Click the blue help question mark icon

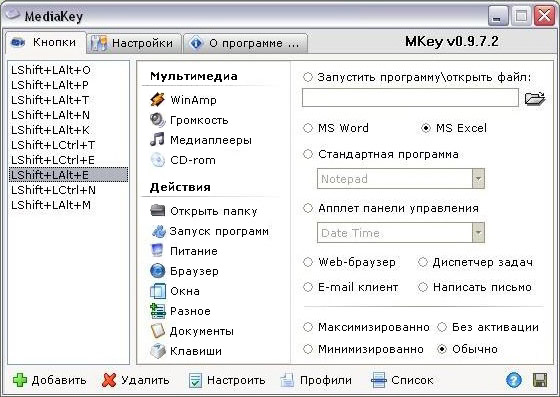pyautogui.click(x=514, y=380)
